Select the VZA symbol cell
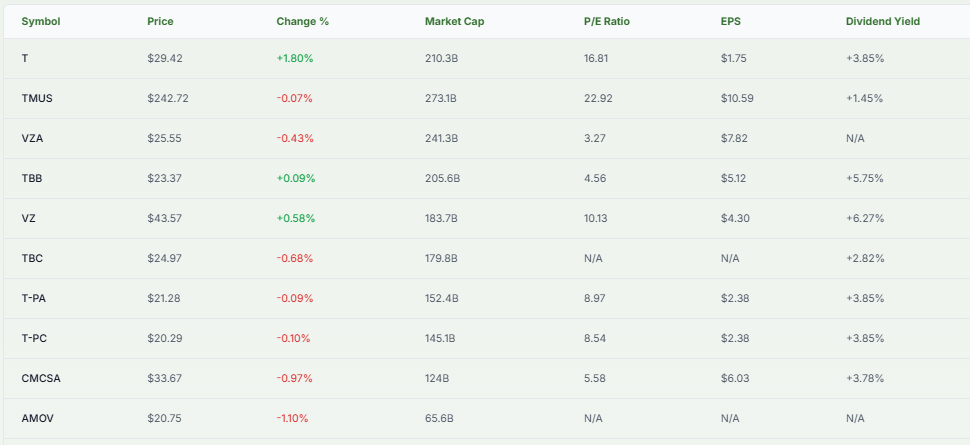 [32, 139]
